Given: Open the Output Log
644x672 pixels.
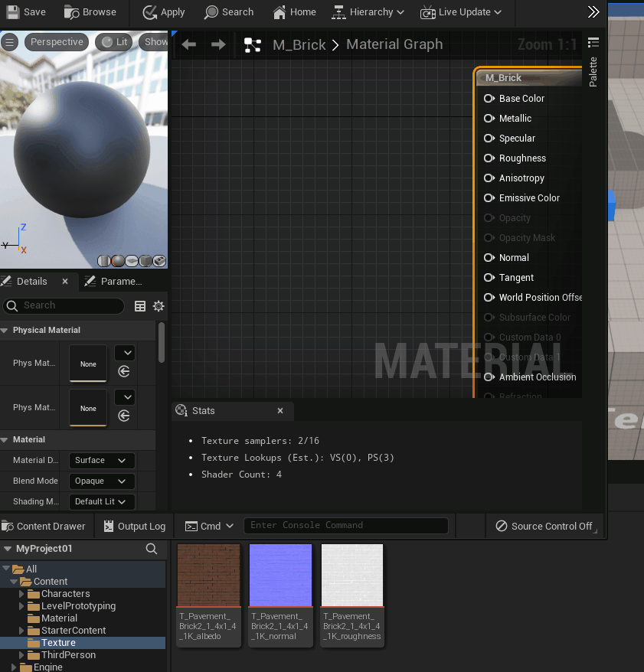Looking at the screenshot, I should point(135,527).
